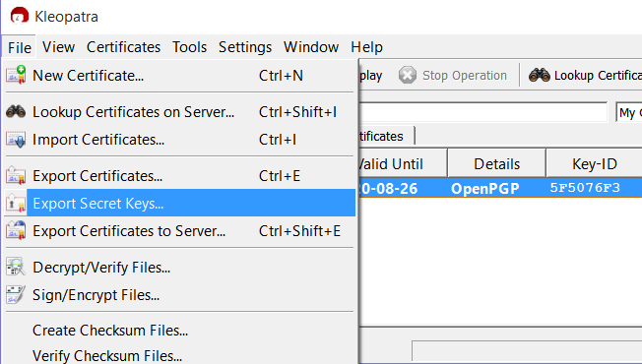
Task: Open the Window menu
Action: (x=311, y=47)
